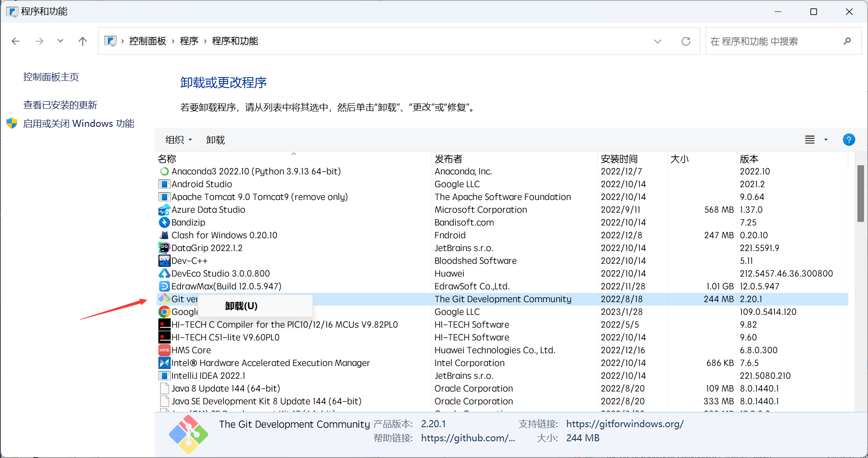This screenshot has width=868, height=458.
Task: Sort by the 安装时间 column header
Action: coord(633,159)
